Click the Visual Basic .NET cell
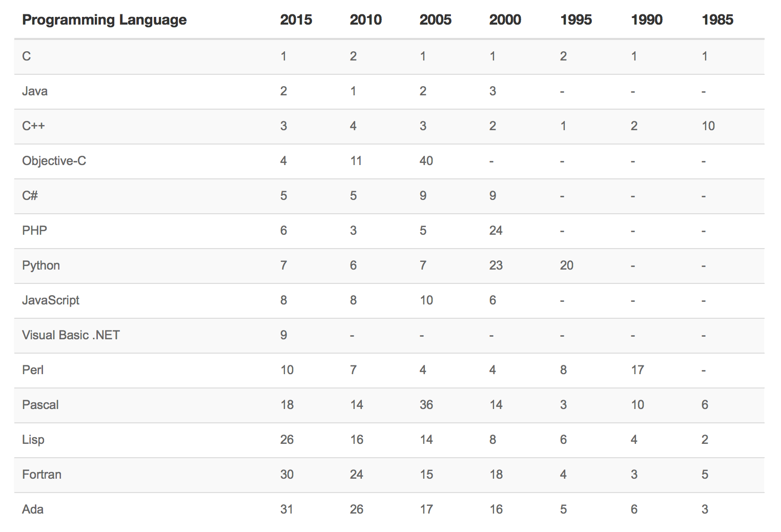The width and height of the screenshot is (781, 532). [71, 335]
